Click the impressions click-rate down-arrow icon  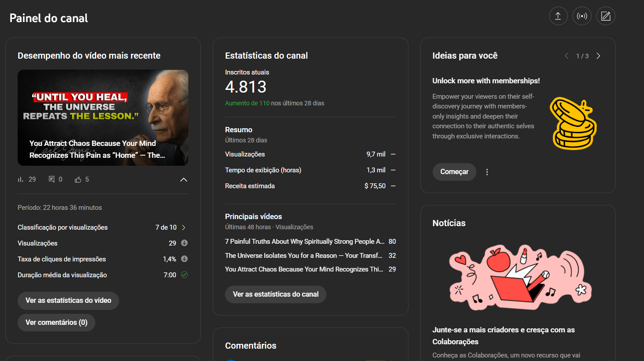(184, 259)
